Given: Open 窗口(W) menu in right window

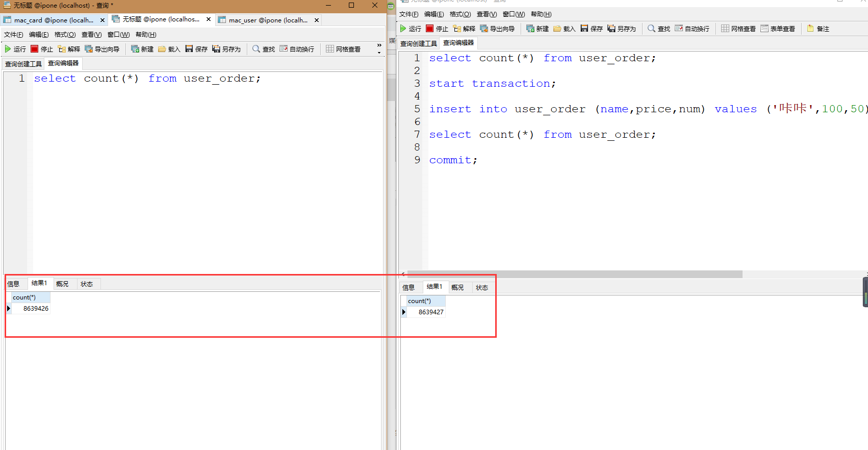Looking at the screenshot, I should (514, 14).
